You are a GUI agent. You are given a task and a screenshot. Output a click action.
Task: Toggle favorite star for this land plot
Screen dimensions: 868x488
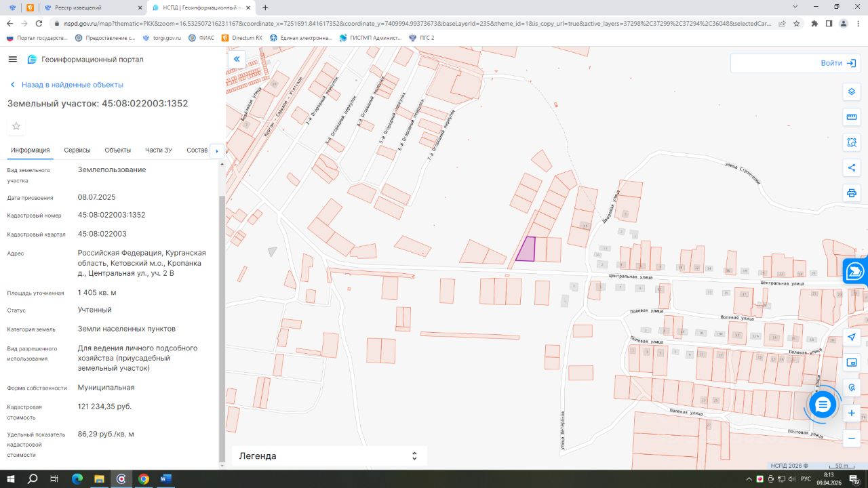[x=16, y=126]
